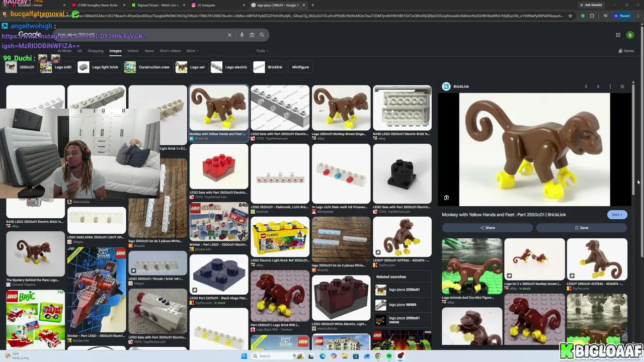644x362 pixels.
Task: Open the large monkey preview image
Action: tap(534, 149)
